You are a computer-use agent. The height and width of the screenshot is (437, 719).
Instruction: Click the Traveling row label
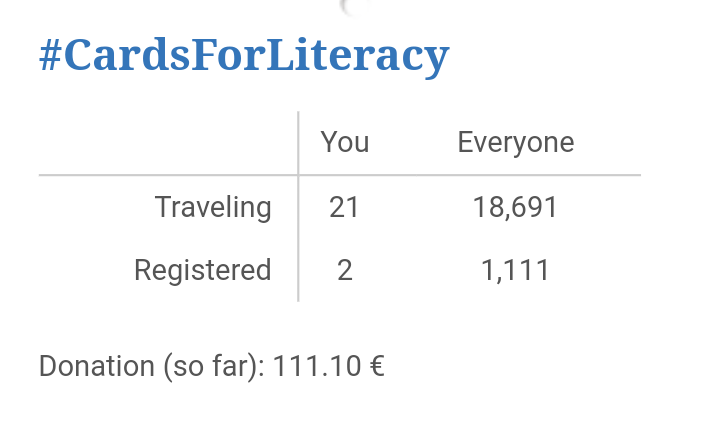(213, 208)
